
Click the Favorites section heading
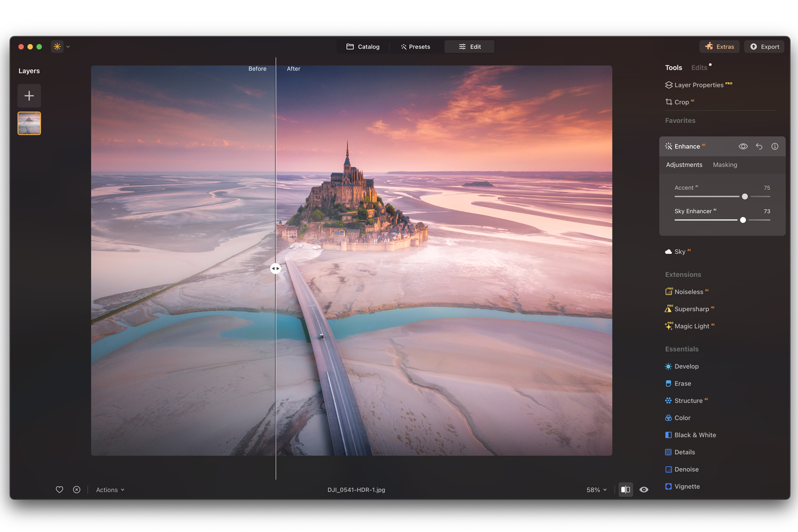(x=680, y=121)
